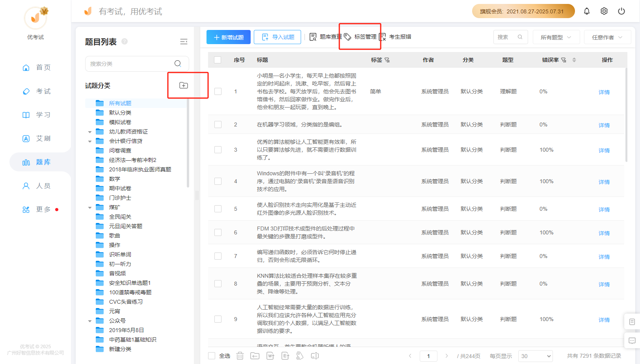Click the 导入试题 button

tap(277, 37)
